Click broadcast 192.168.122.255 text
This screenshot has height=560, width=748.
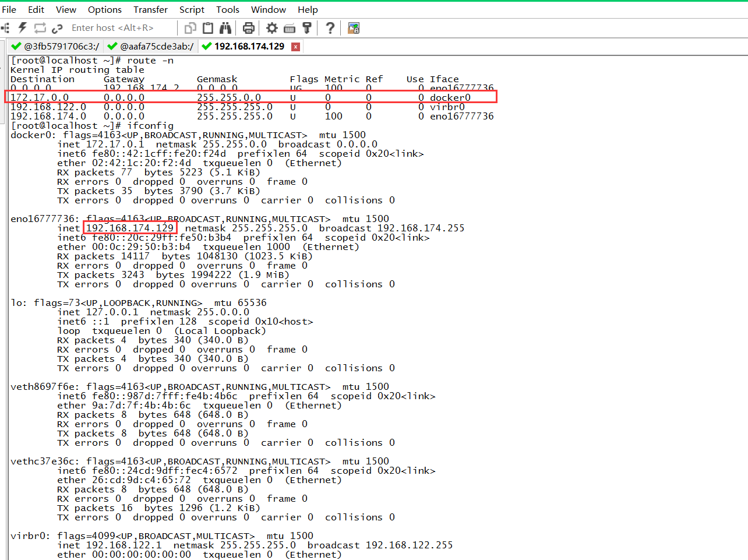coord(380,545)
